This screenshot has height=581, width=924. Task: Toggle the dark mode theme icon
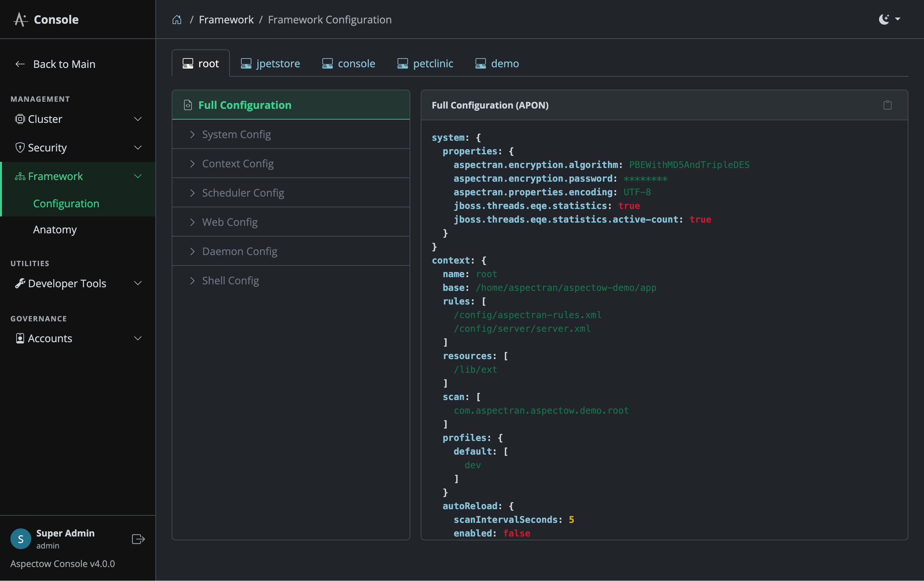click(x=884, y=19)
